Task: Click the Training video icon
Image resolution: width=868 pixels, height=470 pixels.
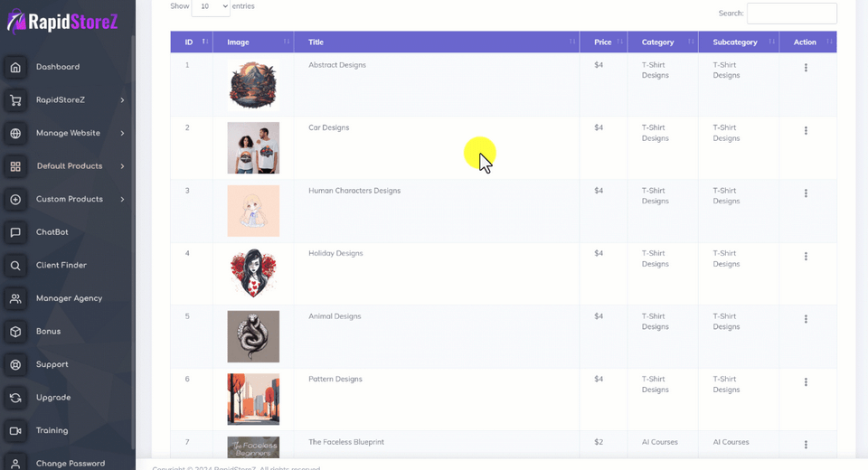Action: (15, 431)
